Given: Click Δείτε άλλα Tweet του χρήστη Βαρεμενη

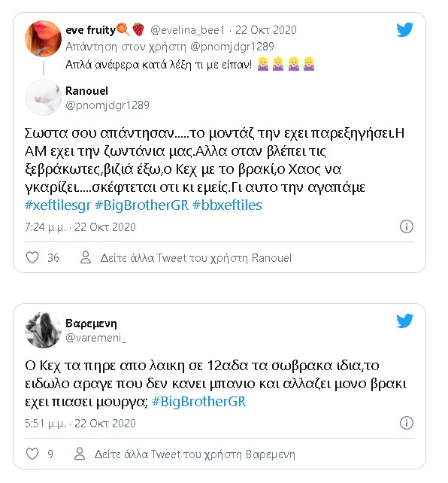Looking at the screenshot, I should (195, 454).
